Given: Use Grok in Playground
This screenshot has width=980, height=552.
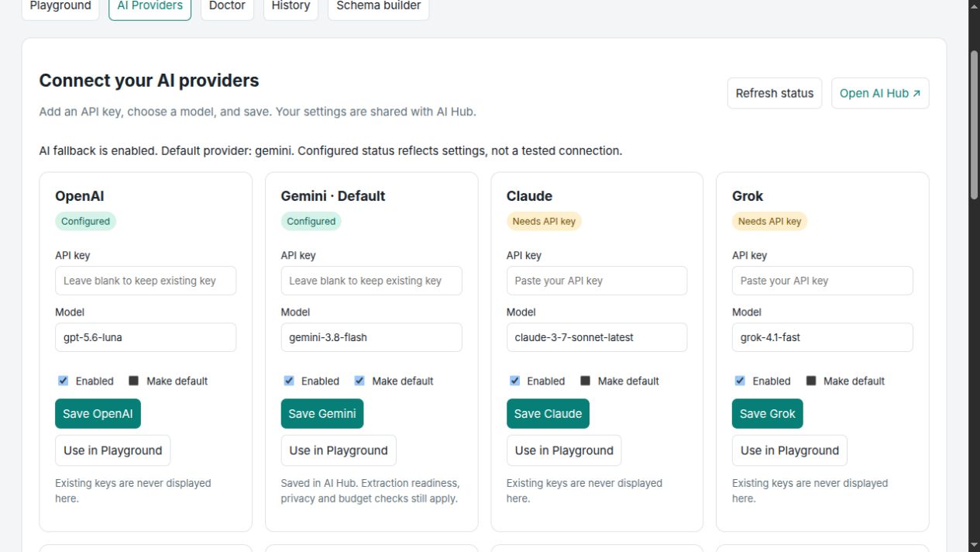Looking at the screenshot, I should pos(789,450).
